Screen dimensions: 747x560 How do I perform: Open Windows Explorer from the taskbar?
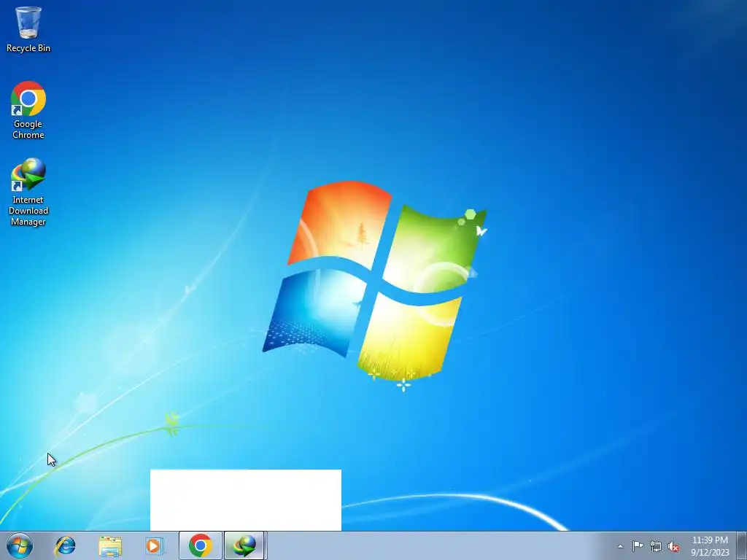110,545
